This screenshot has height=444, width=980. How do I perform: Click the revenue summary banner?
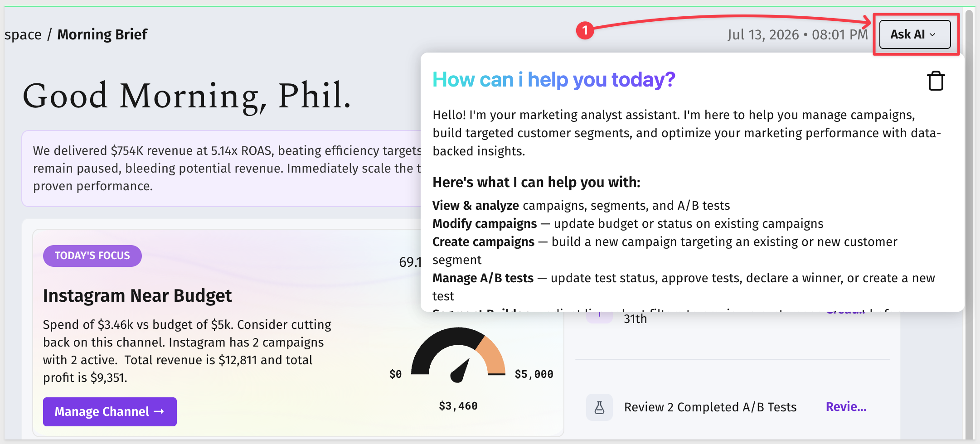tap(222, 169)
